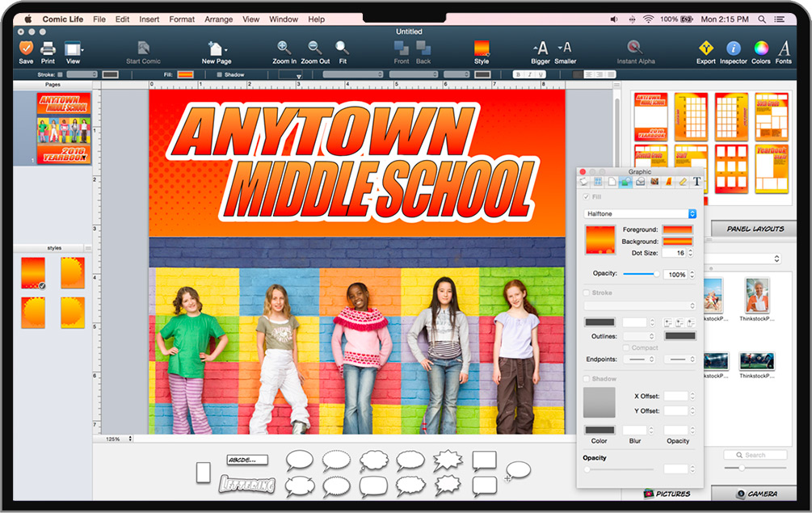
Task: Click the Save icon in the toolbar
Action: click(26, 48)
